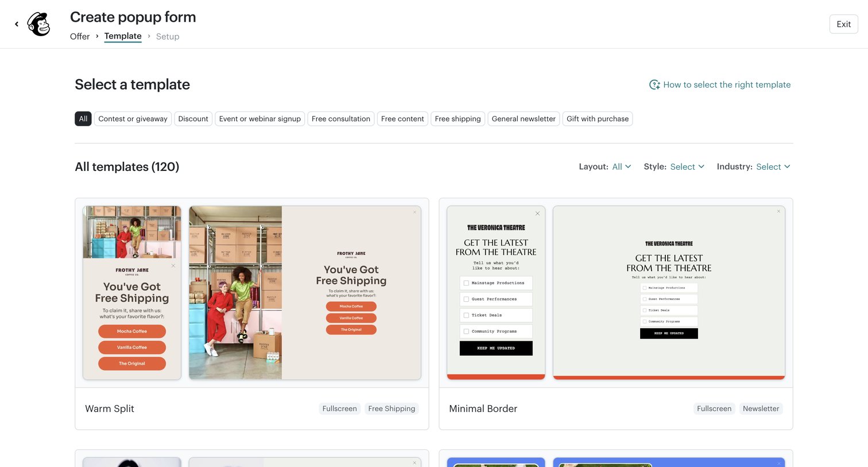Tick Ticket Deals checkbox in mobile preview
Image resolution: width=868 pixels, height=467 pixels.
click(466, 315)
